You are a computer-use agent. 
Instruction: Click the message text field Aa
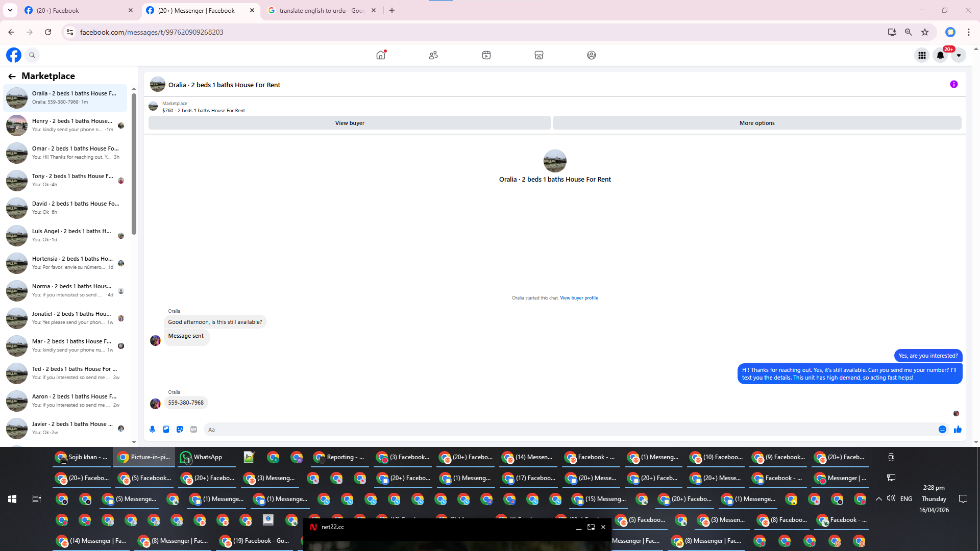coord(569,430)
